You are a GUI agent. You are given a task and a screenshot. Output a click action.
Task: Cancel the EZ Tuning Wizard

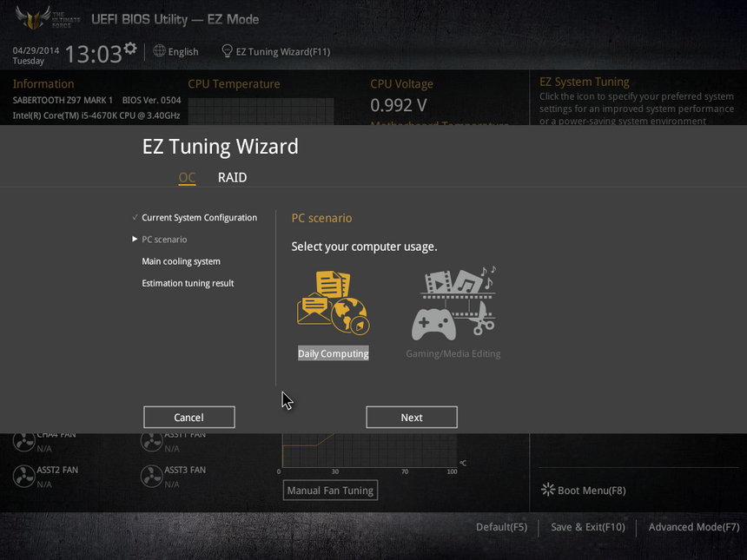(x=189, y=417)
